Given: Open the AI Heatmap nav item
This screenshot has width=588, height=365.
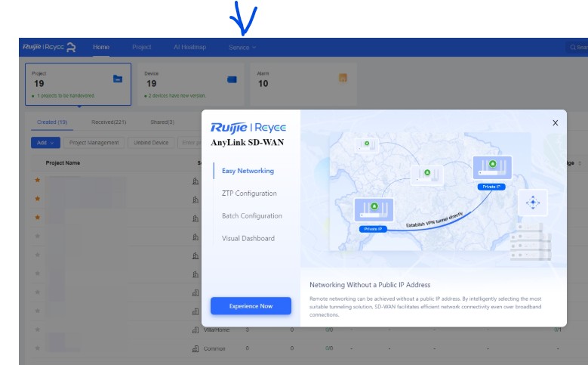Looking at the screenshot, I should tap(189, 47).
